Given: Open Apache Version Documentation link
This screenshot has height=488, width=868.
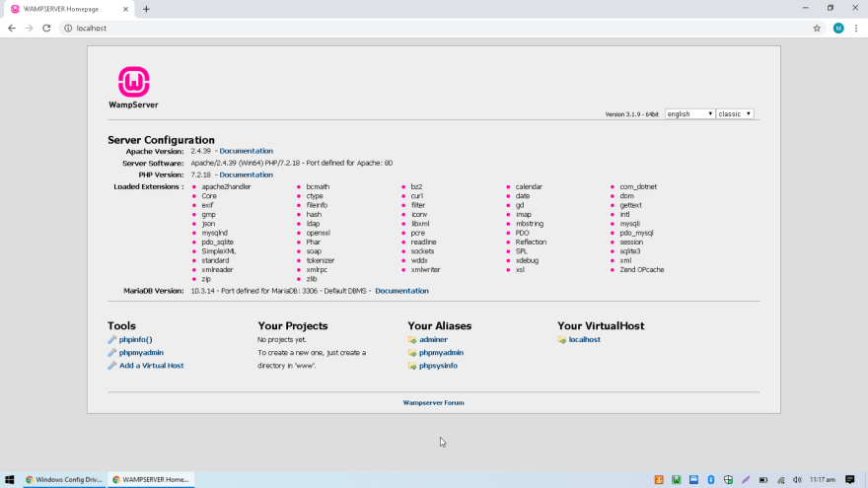Looking at the screenshot, I should point(246,151).
